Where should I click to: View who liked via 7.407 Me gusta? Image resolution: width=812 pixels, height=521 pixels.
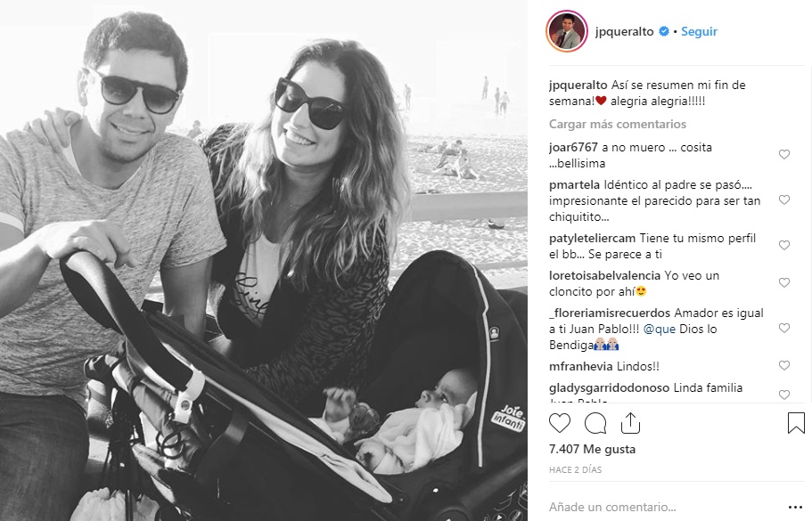[592, 449]
